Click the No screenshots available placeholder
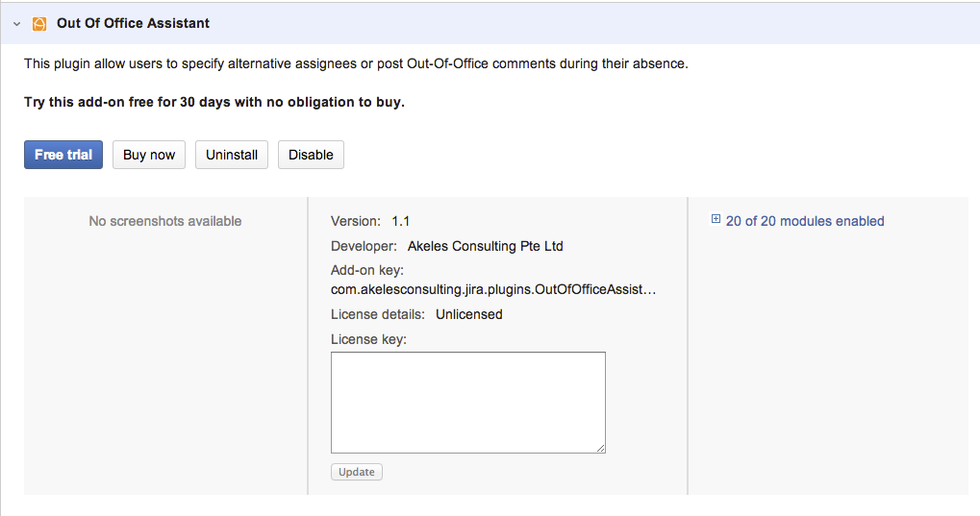The width and height of the screenshot is (980, 516). point(165,221)
